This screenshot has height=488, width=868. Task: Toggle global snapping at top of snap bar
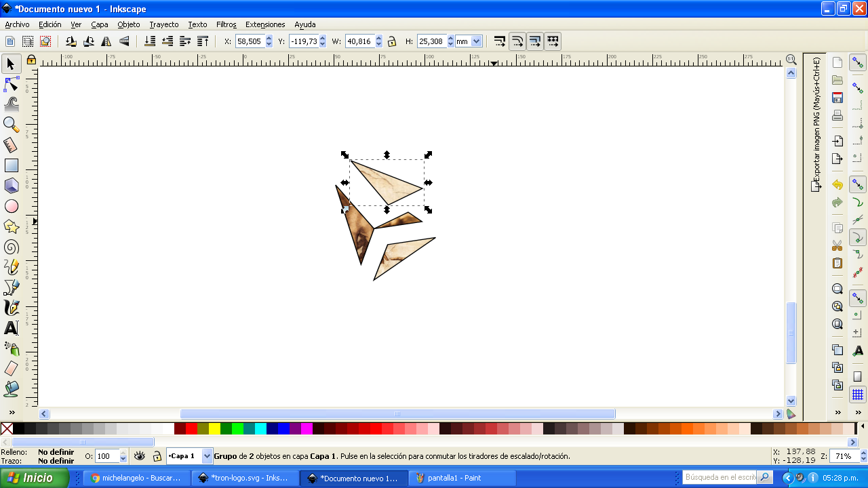858,62
